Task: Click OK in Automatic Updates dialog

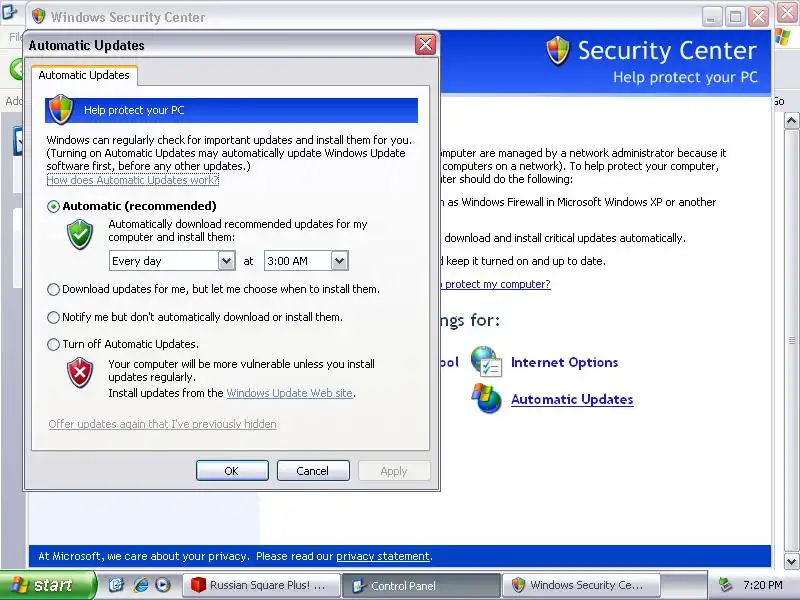Action: 232,470
